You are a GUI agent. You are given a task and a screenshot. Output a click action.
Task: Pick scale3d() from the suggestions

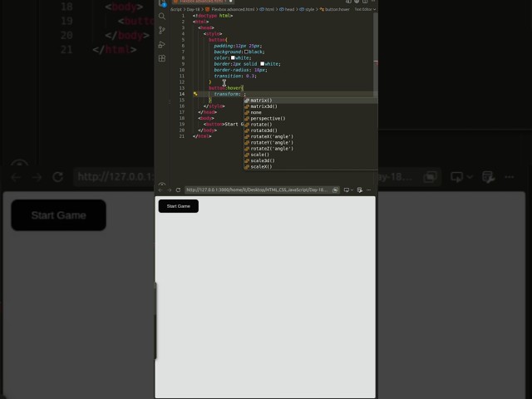[x=311, y=160]
